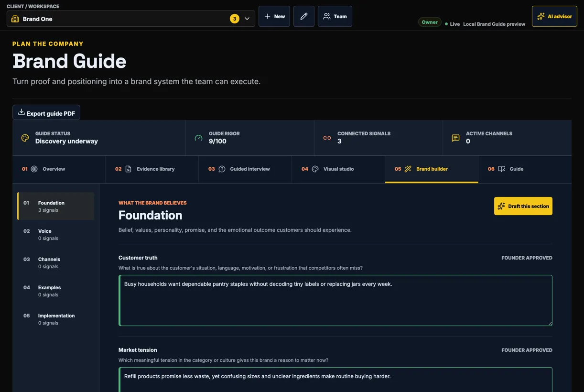Click the Brand One building icon
This screenshot has width=584, height=392.
[15, 19]
